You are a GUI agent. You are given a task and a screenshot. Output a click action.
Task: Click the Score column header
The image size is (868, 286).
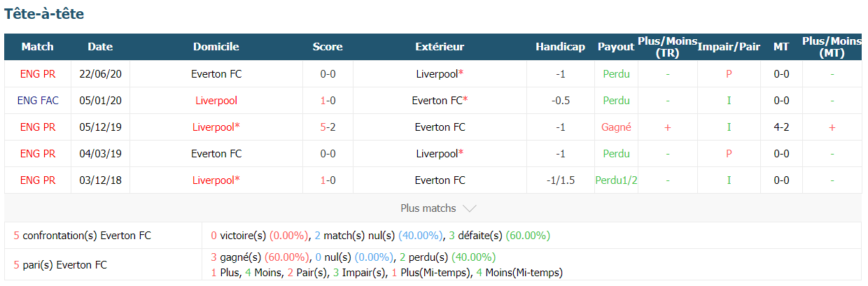(328, 47)
